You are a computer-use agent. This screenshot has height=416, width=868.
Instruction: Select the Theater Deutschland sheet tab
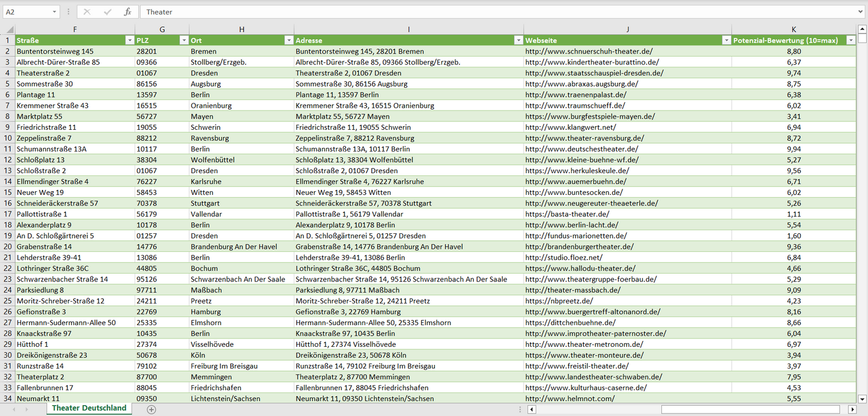click(x=89, y=408)
